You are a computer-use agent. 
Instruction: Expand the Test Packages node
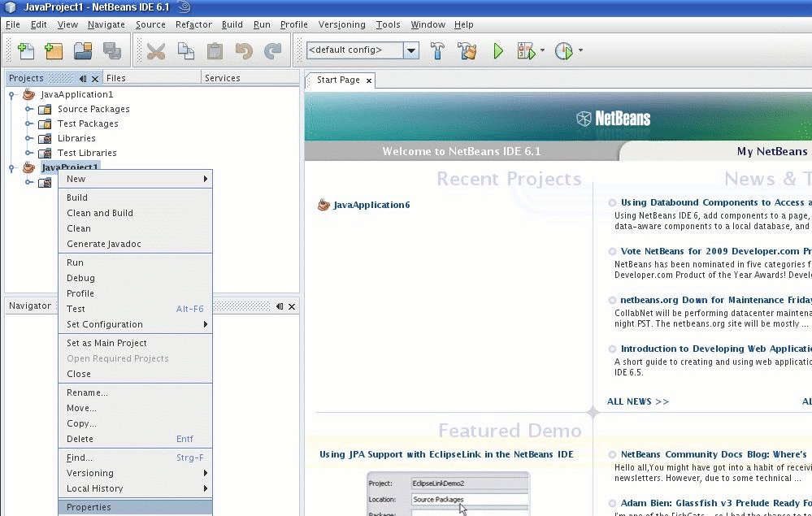pos(29,124)
